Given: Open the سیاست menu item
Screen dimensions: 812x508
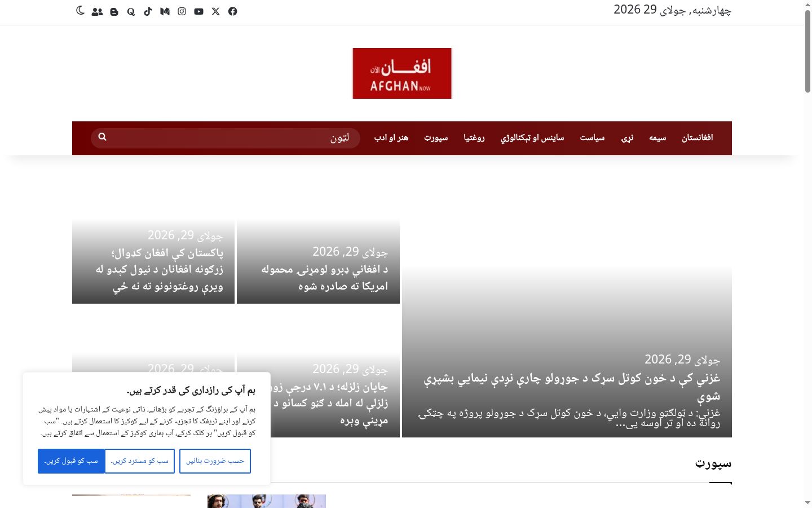Looking at the screenshot, I should [592, 138].
